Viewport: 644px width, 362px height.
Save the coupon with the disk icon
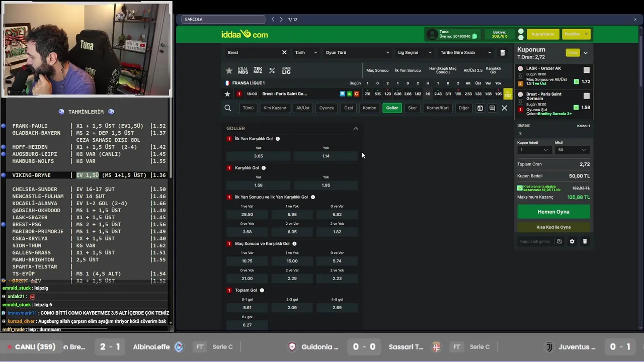(x=559, y=241)
